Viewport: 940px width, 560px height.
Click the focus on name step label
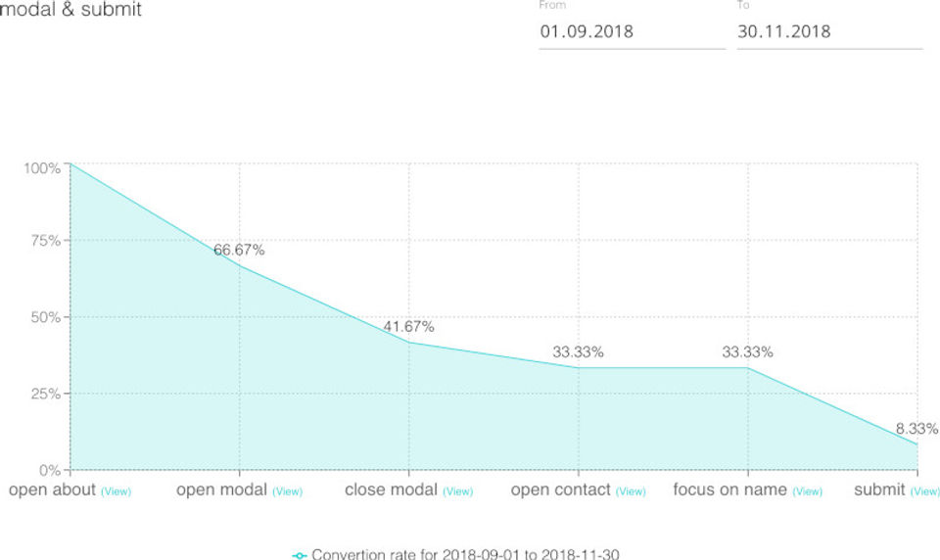(x=729, y=490)
